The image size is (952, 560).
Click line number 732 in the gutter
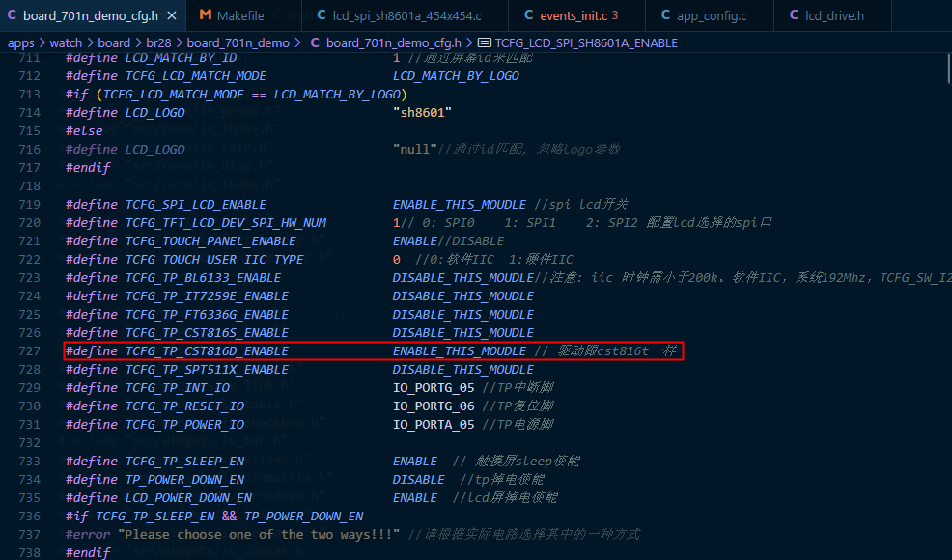click(29, 443)
